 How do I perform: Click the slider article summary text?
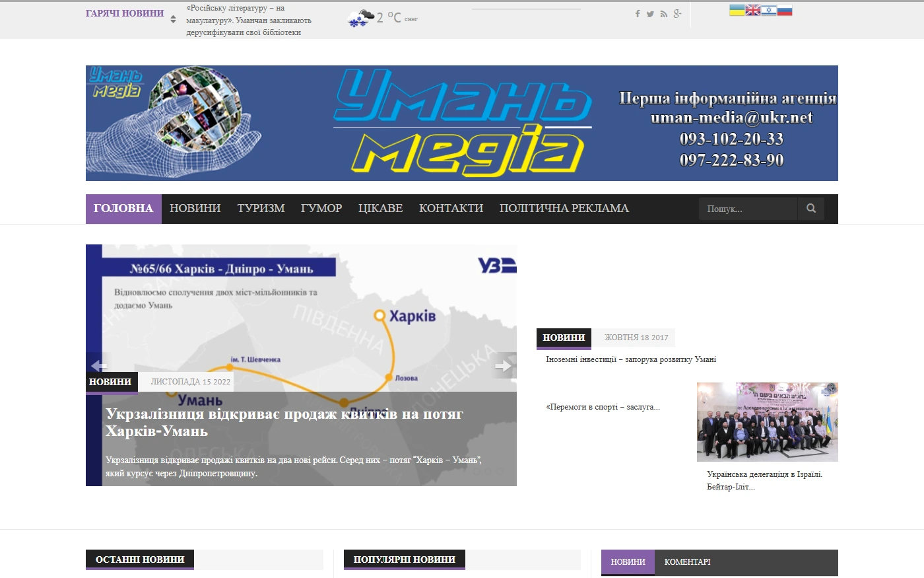point(294,466)
